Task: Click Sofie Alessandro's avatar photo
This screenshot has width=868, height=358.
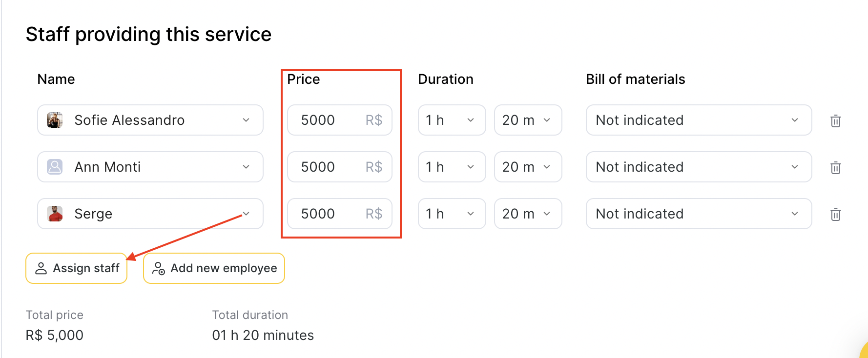Action: coord(55,120)
